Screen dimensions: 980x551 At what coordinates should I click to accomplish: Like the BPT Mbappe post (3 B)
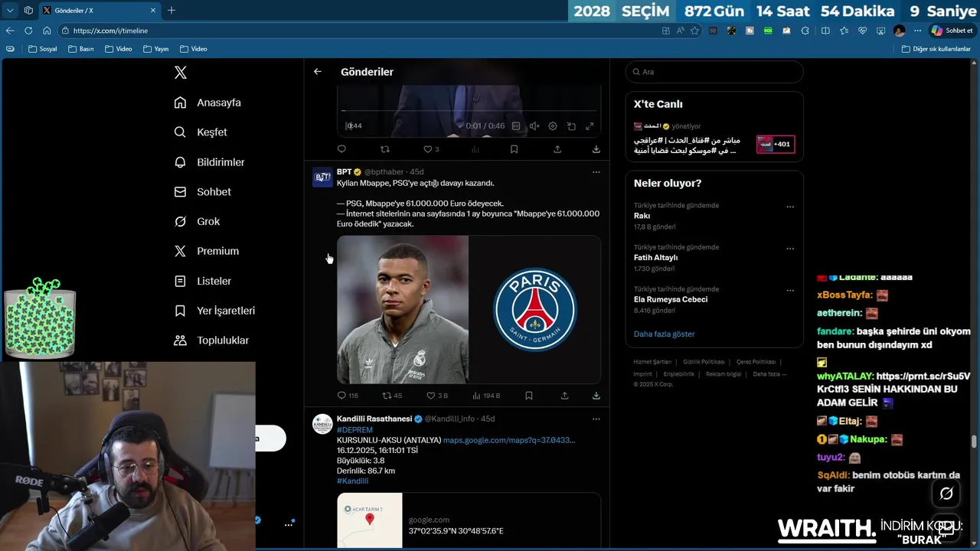pyautogui.click(x=436, y=396)
